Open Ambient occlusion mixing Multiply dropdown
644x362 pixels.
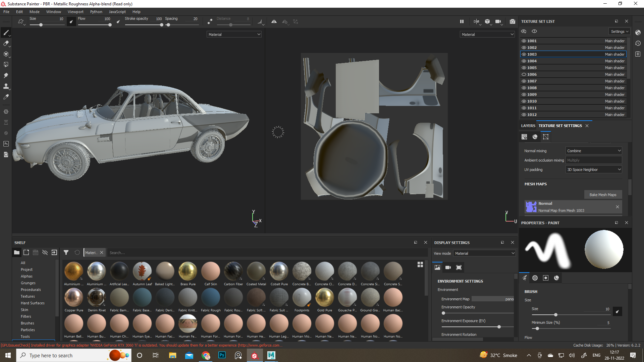594,160
